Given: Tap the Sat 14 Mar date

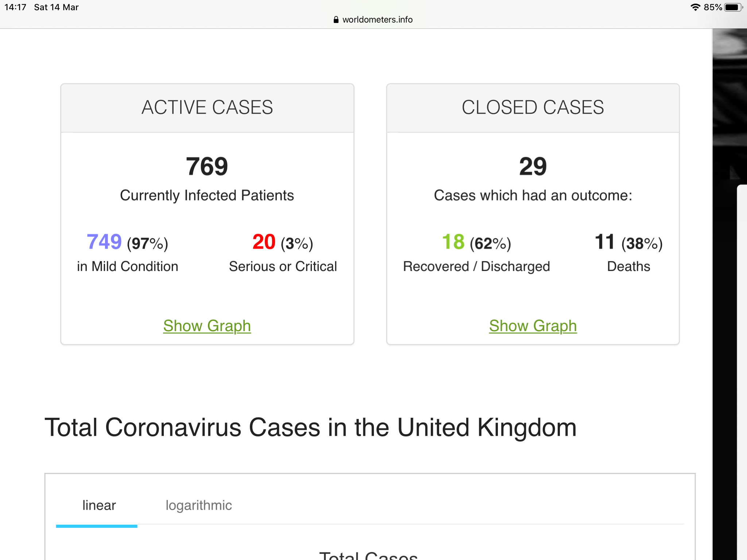Looking at the screenshot, I should (56, 7).
